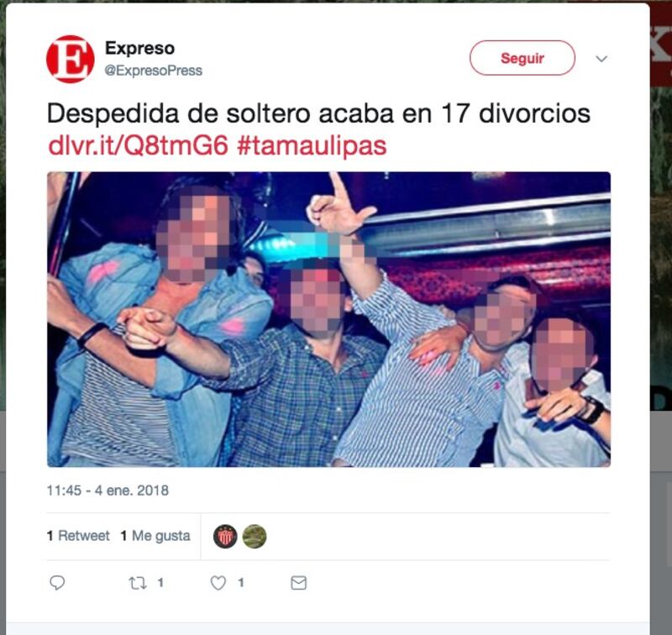Screen dimensions: 672x635
Task: Click the reply speech bubble icon
Action: click(x=57, y=583)
